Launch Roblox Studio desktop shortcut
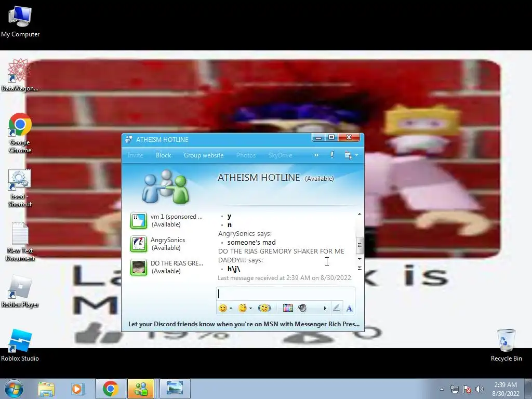Image resolution: width=532 pixels, height=399 pixels. point(20,345)
